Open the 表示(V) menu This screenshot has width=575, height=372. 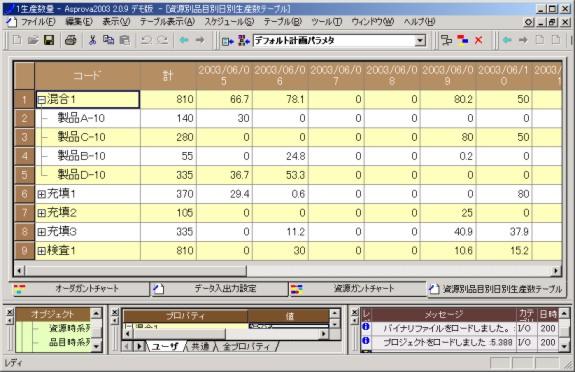pos(116,22)
